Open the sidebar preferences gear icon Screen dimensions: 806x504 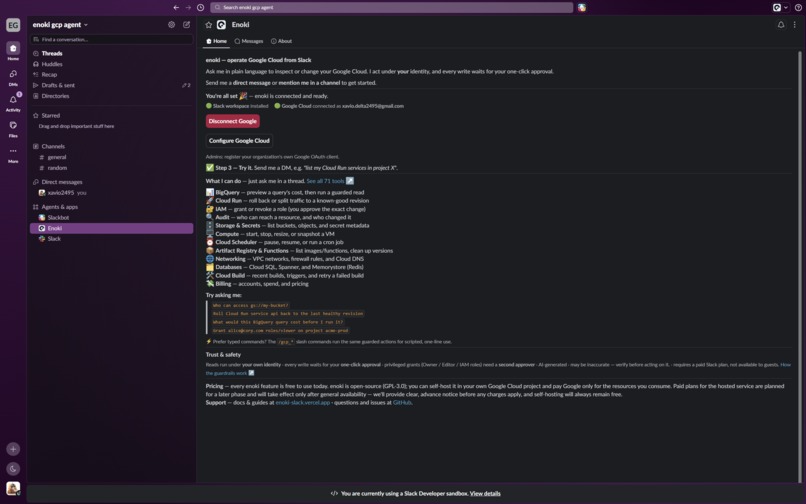(171, 25)
